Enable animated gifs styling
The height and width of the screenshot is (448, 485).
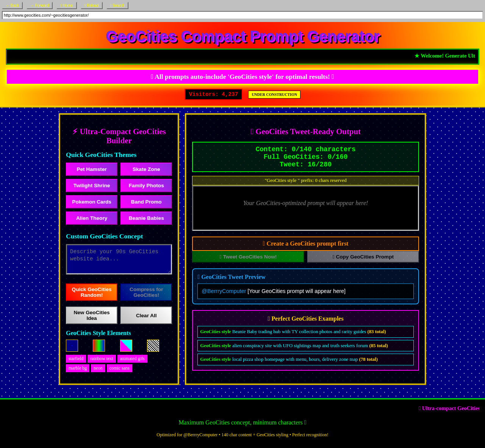click(132, 359)
